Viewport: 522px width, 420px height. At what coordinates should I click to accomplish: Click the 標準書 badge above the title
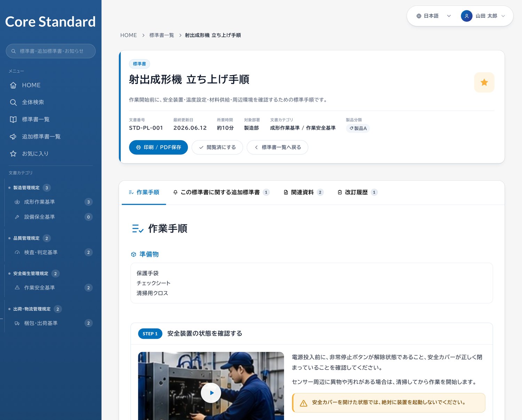click(x=140, y=64)
